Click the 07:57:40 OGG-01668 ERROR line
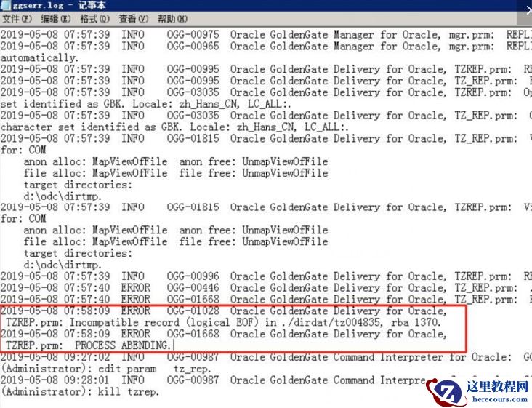Image resolution: width=532 pixels, height=408 pixels. pos(266,300)
